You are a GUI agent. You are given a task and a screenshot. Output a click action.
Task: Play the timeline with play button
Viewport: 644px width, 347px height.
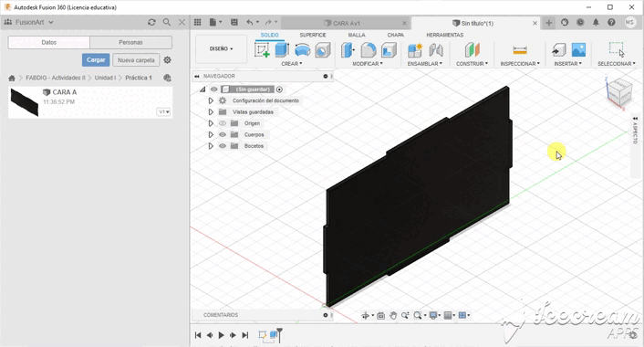(x=221, y=335)
